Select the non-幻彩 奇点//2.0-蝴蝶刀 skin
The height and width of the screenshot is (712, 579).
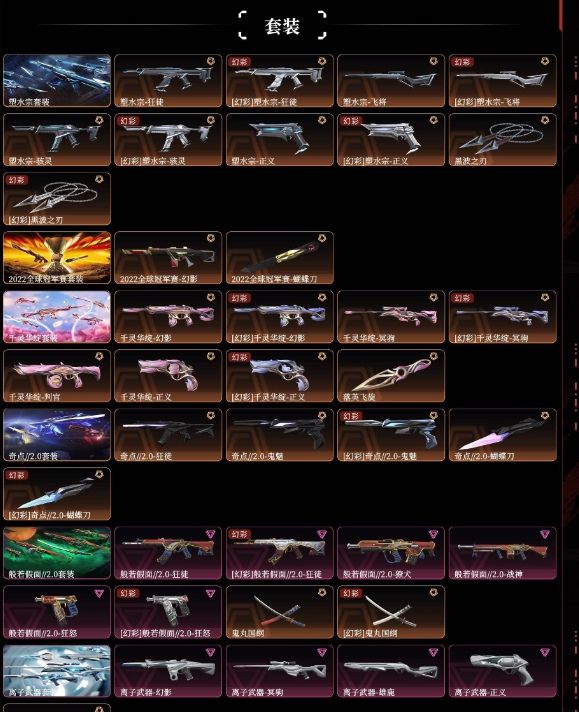click(503, 435)
